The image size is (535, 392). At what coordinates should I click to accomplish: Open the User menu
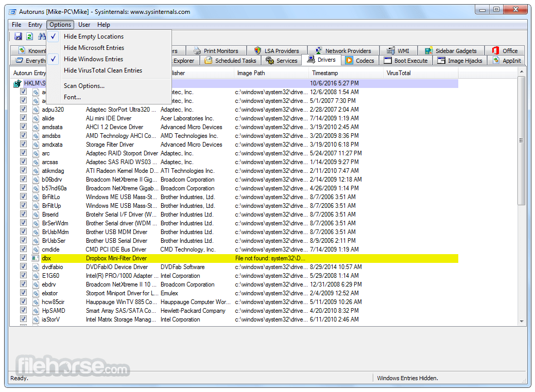(84, 25)
